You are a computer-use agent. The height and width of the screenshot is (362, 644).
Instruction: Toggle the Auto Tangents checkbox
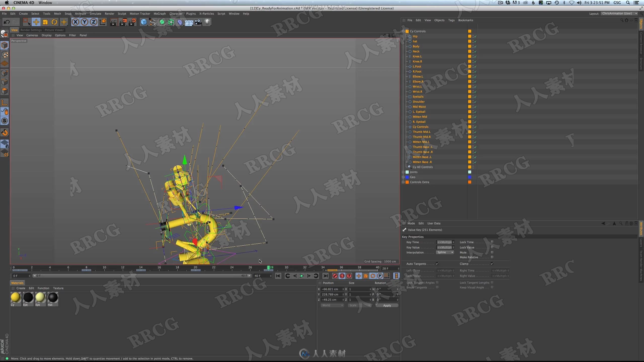[x=437, y=263]
